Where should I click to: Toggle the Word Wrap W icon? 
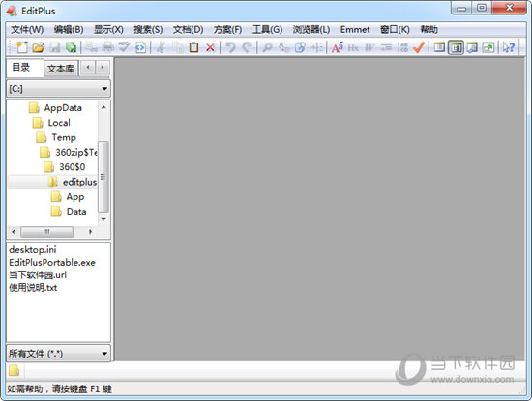click(x=369, y=47)
